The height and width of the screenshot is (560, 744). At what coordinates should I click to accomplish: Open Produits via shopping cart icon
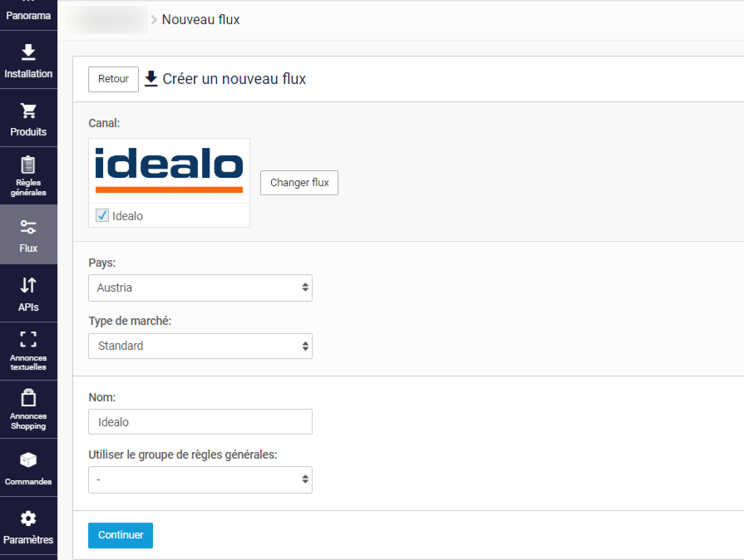coord(28,111)
